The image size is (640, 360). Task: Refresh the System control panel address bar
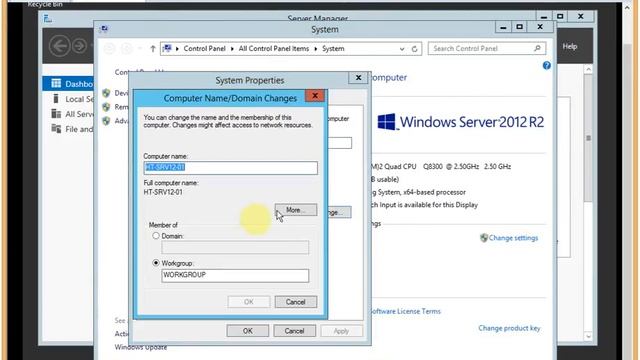(x=414, y=49)
